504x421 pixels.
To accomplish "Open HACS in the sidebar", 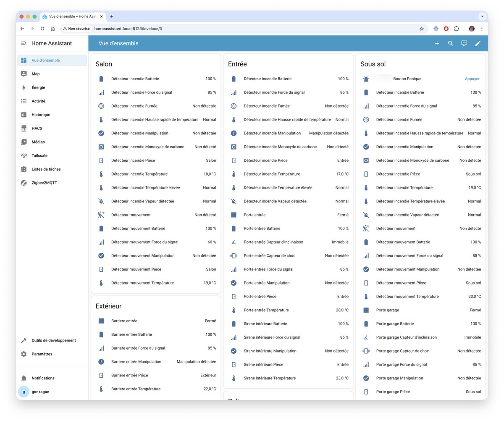I will pyautogui.click(x=52, y=128).
